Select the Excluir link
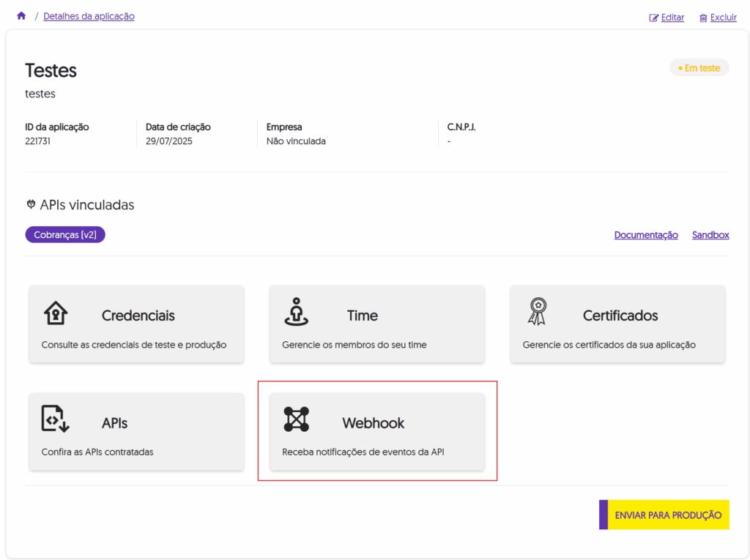The width and height of the screenshot is (750, 560). (x=723, y=18)
